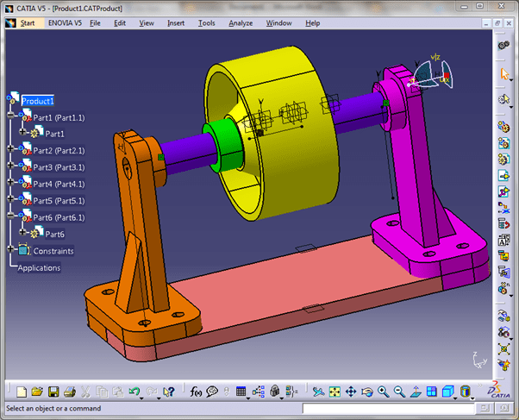Collapse the Part1 (Part1.1) tree node
This screenshot has height=420, width=519.
pos(12,117)
